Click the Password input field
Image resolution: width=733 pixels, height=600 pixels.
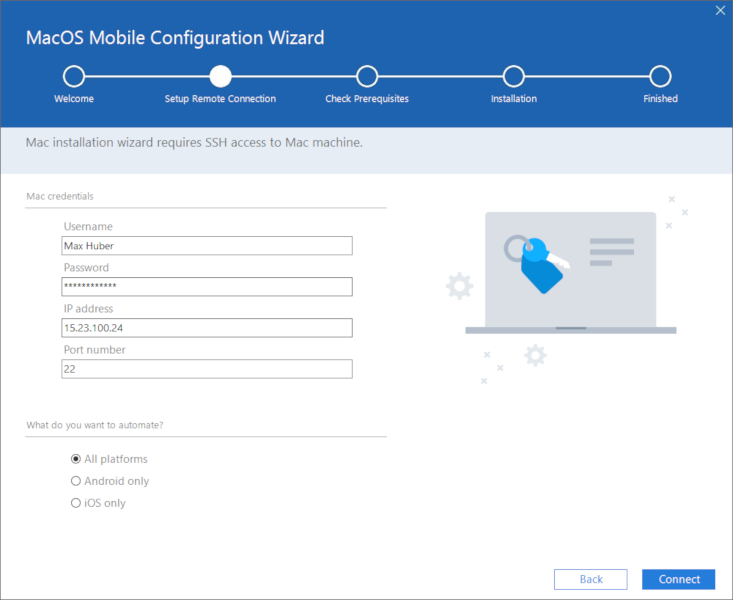click(x=207, y=287)
